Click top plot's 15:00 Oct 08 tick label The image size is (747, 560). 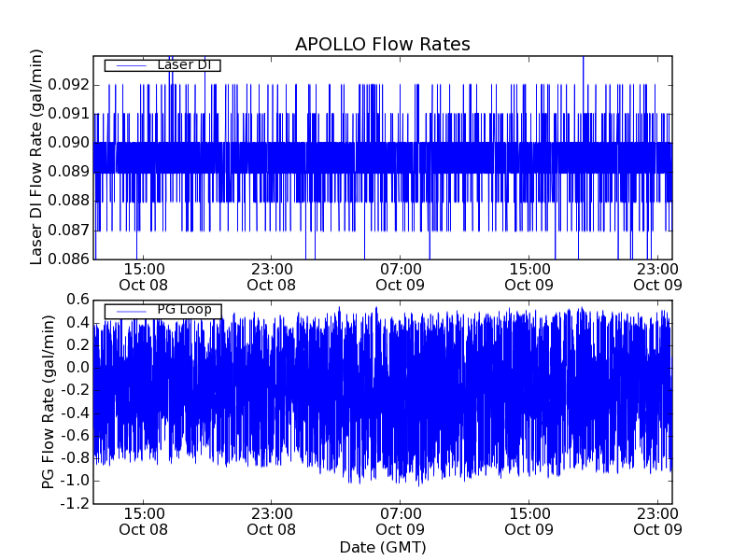click(x=143, y=276)
